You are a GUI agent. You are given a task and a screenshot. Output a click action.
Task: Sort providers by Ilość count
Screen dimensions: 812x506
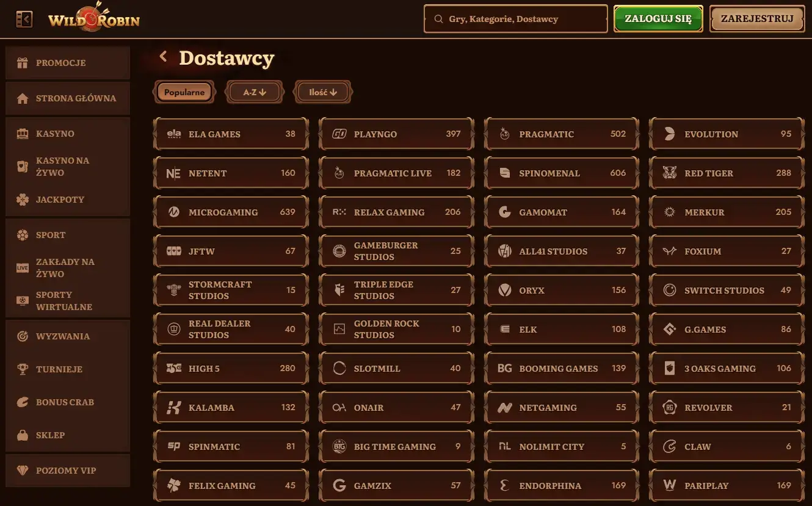(323, 93)
